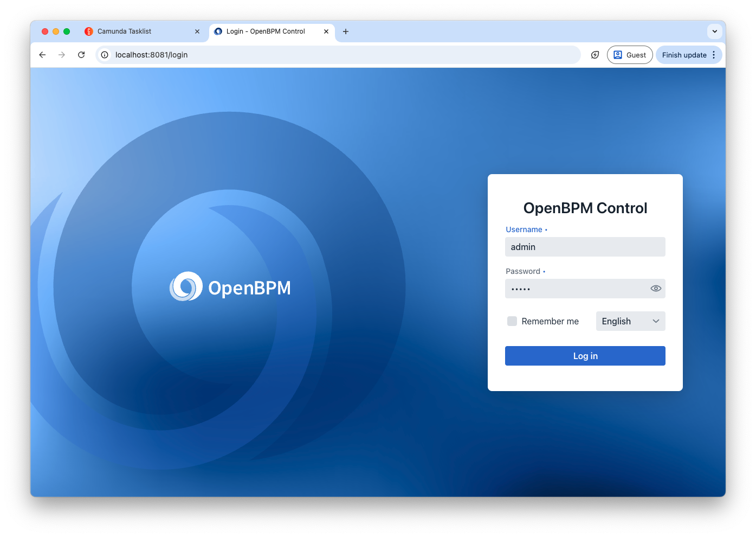Expand the tab search dropdown
756x537 pixels.
715,31
